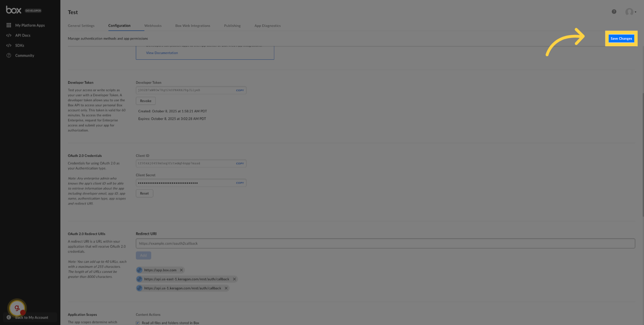The image size is (644, 325).
Task: Reset the Client Secret
Action: 144,193
